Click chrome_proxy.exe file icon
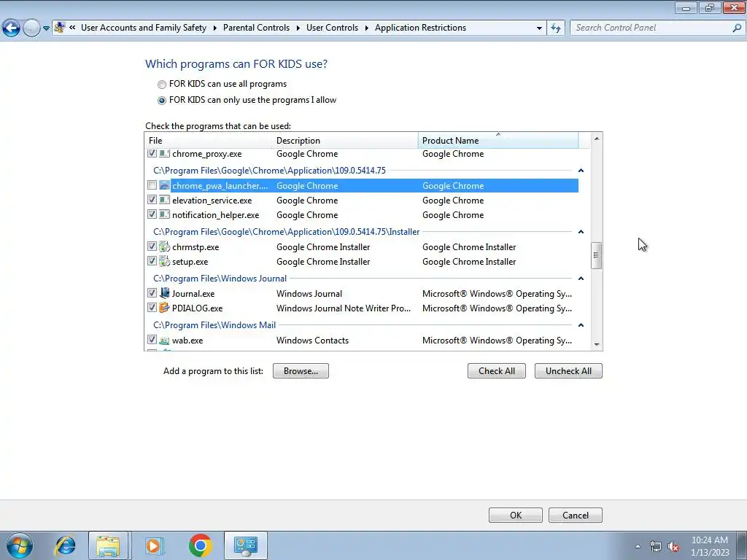The width and height of the screenshot is (747, 560). (x=164, y=153)
